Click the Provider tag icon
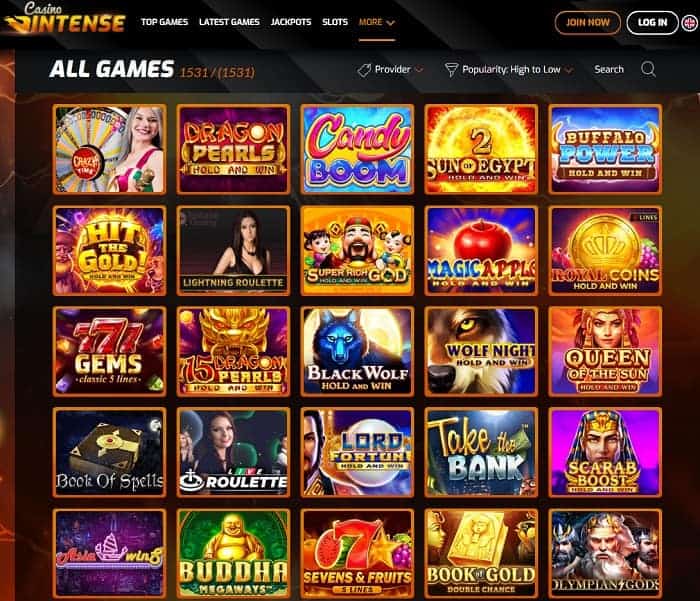The image size is (700, 601). 364,70
